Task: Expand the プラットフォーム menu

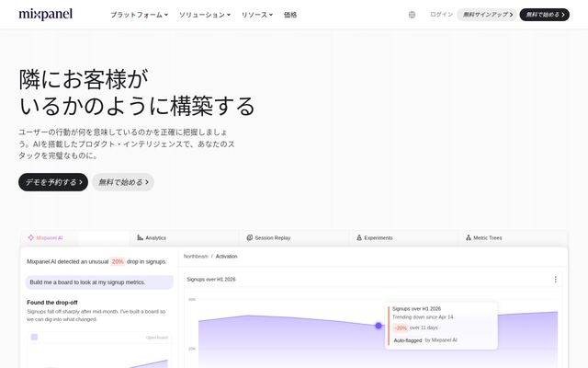Action: tap(139, 15)
